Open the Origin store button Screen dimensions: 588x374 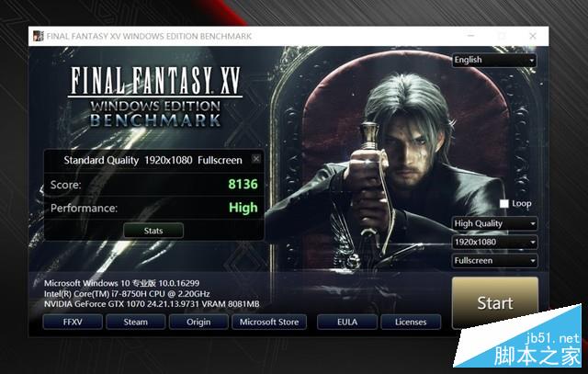pos(198,322)
